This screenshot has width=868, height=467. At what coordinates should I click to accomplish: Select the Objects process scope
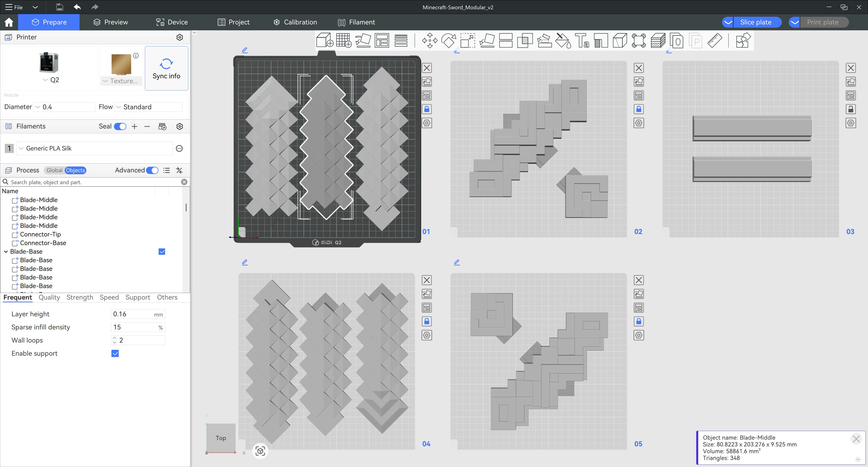pyautogui.click(x=75, y=170)
